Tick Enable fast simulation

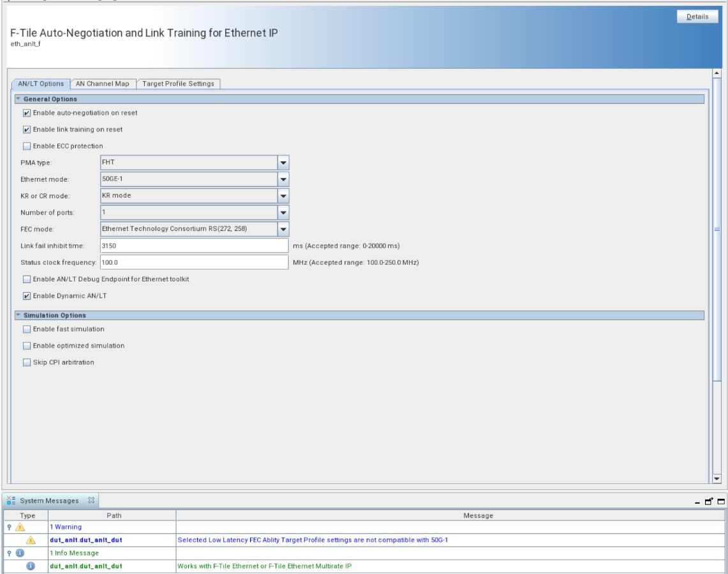coord(27,329)
